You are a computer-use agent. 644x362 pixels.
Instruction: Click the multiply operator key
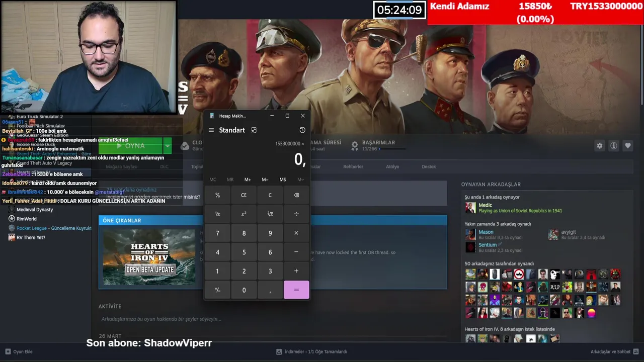click(296, 233)
